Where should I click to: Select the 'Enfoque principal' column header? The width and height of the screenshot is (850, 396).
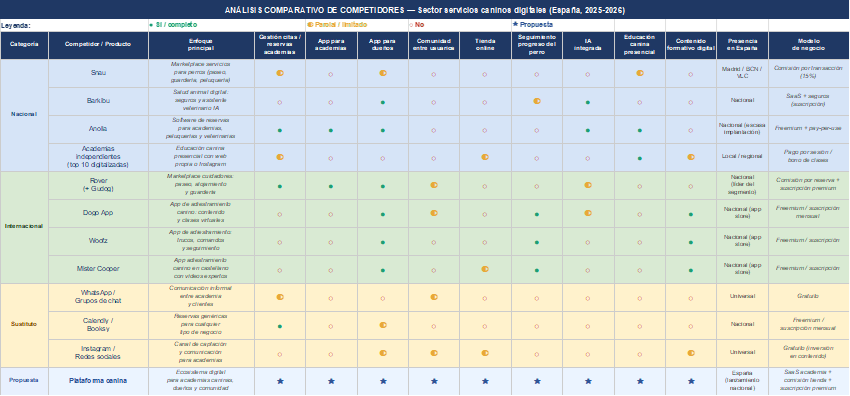201,45
